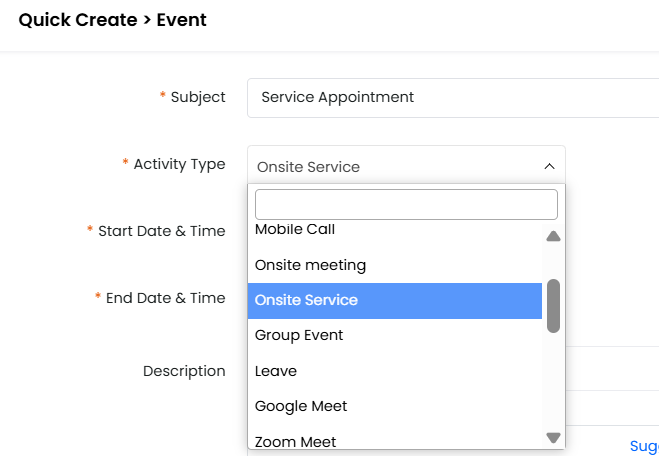Click the Start Date & Time label

click(x=161, y=231)
